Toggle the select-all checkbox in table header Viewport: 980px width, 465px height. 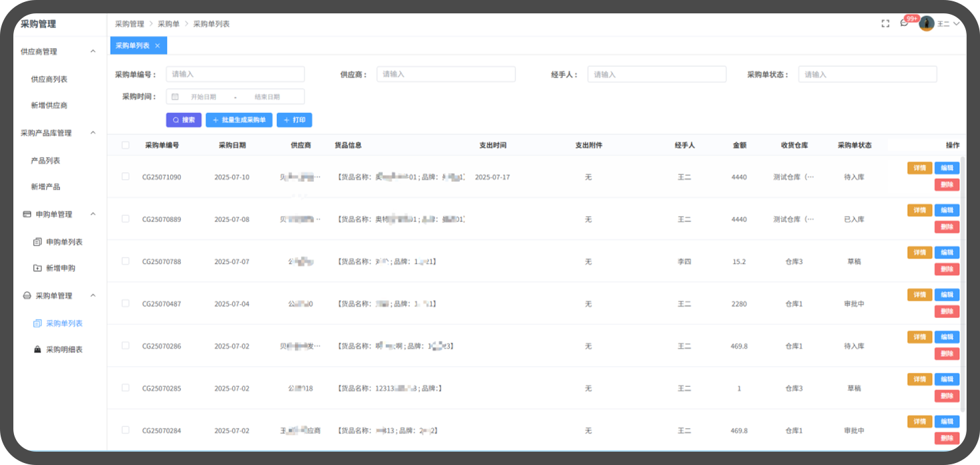click(126, 145)
